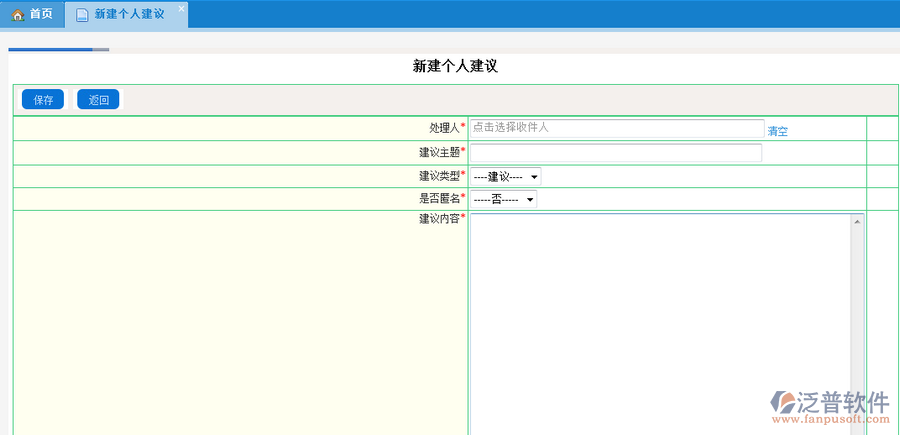Viewport: 900px width, 435px height.
Task: Open the 是否匿名 dropdown
Action: click(x=503, y=199)
